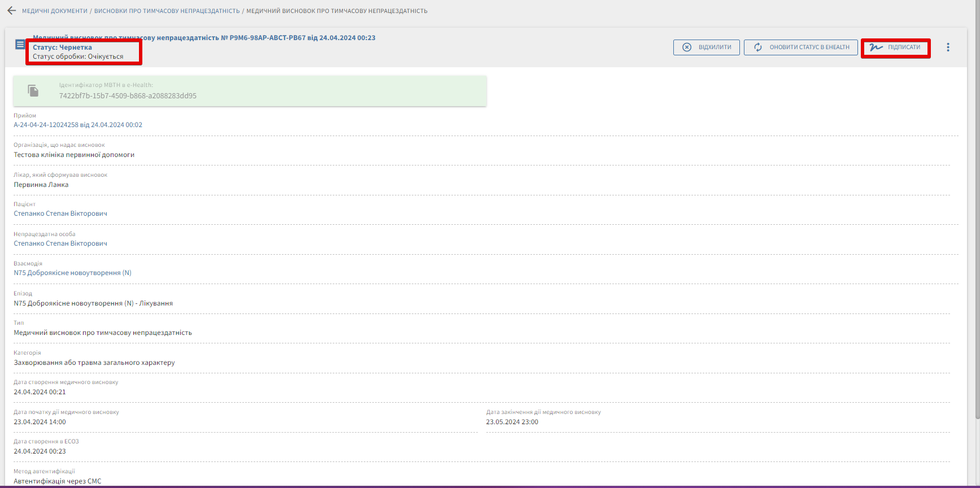Click the document list icon in header

(20, 45)
